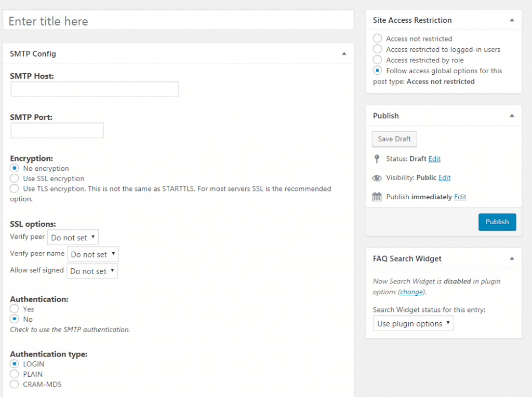Click the Publish calendar icon

point(377,197)
